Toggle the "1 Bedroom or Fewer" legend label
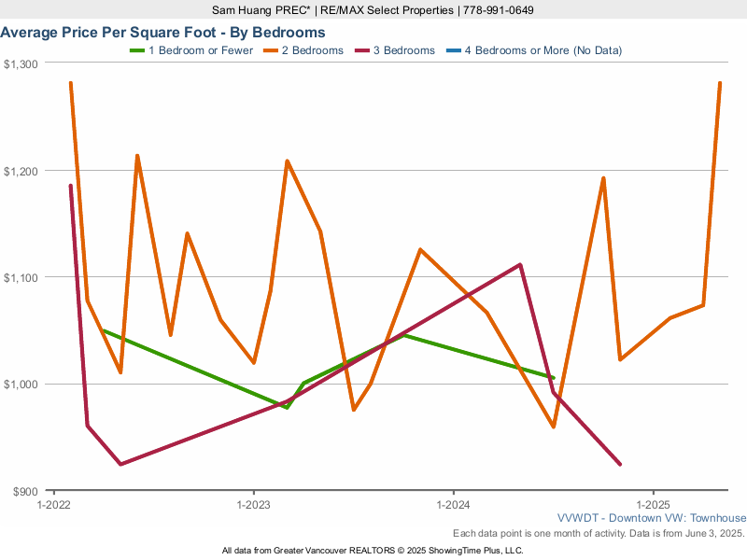 click(x=201, y=50)
